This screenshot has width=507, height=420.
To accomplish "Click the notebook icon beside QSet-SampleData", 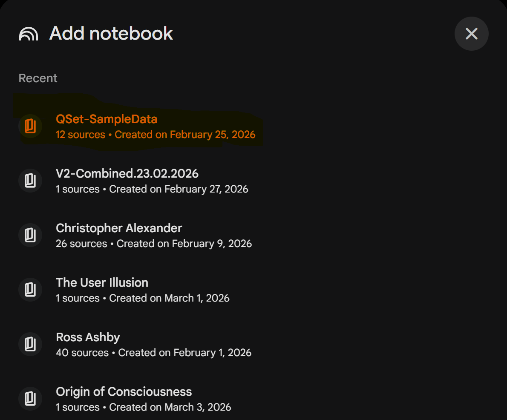I will pyautogui.click(x=30, y=126).
